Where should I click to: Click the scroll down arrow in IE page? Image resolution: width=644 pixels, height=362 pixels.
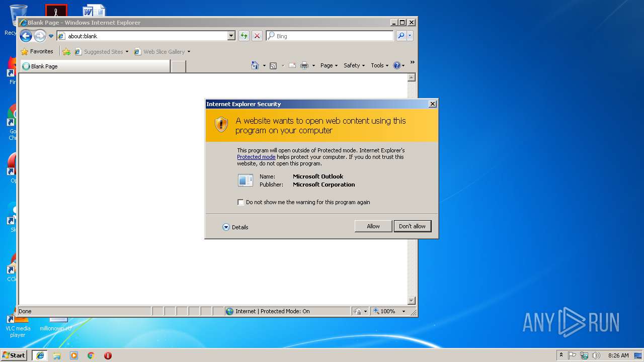click(412, 301)
